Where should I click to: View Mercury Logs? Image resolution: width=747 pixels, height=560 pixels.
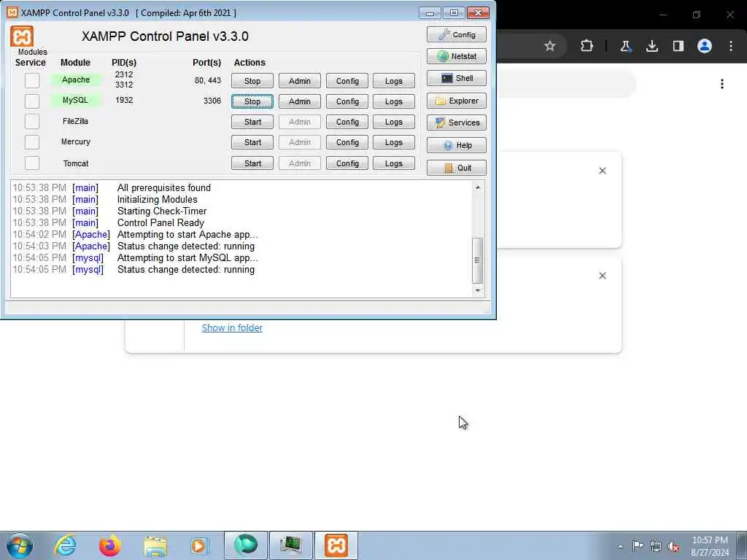(x=393, y=142)
